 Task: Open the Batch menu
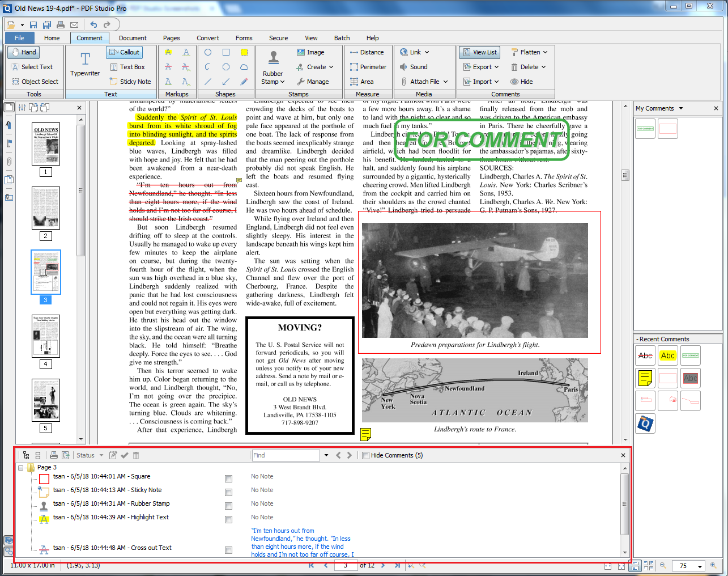pos(342,38)
